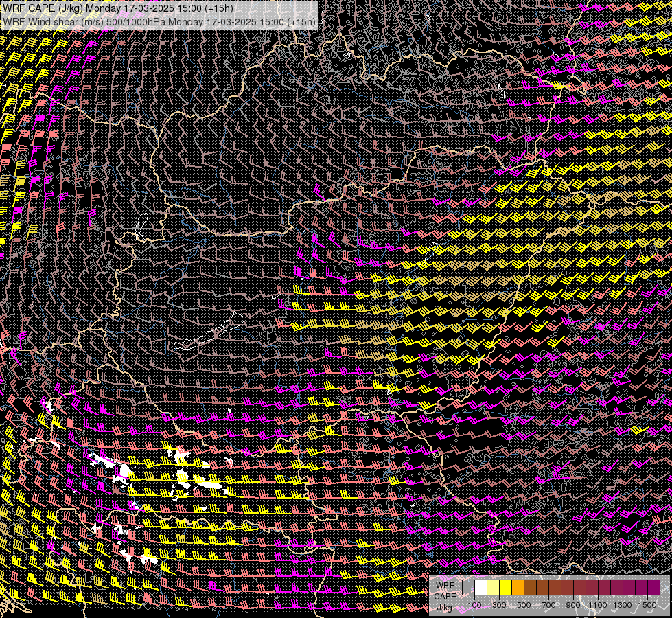Click the WRF label in the legend
This screenshot has height=618, width=672.
[x=445, y=586]
